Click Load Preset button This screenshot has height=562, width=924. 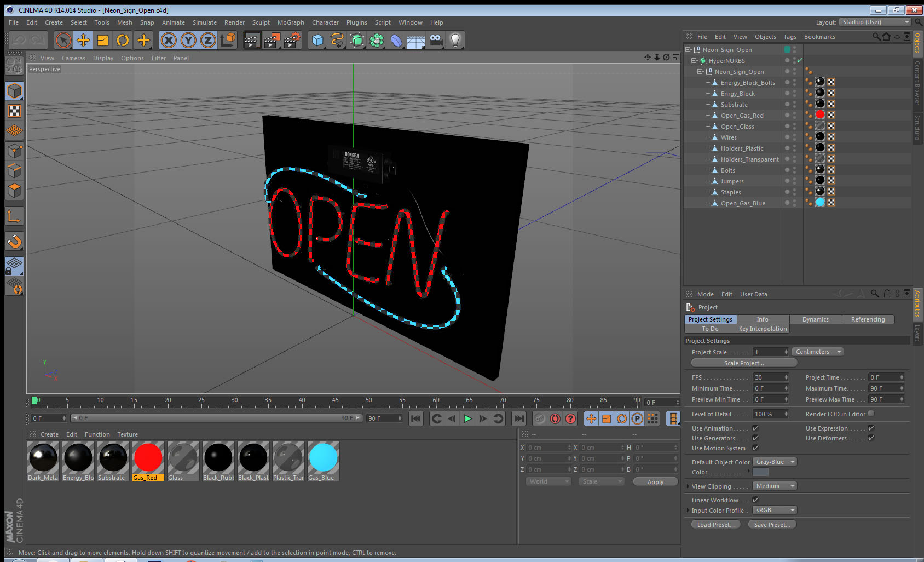(715, 525)
